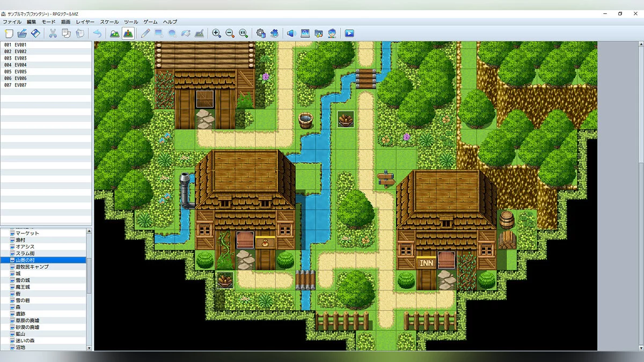Image resolution: width=644 pixels, height=362 pixels.
Task: Click the water bucket near the river
Action: (305, 120)
